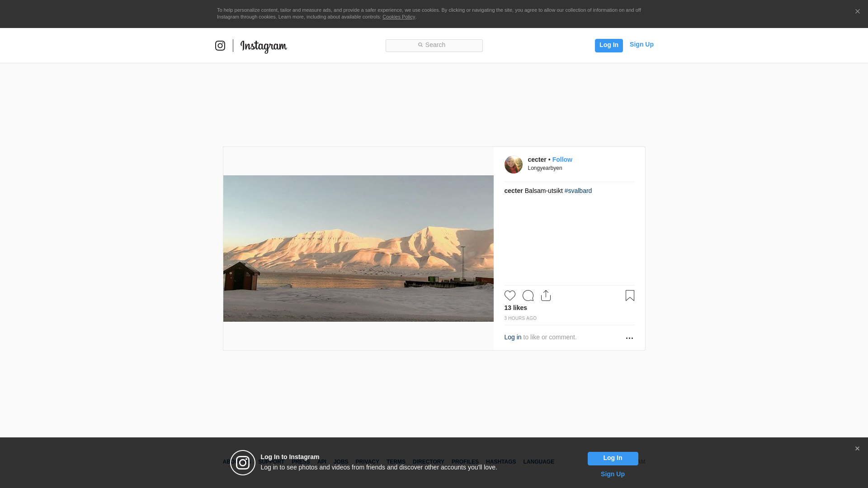Open the Svalbard mountain photo

(x=358, y=249)
